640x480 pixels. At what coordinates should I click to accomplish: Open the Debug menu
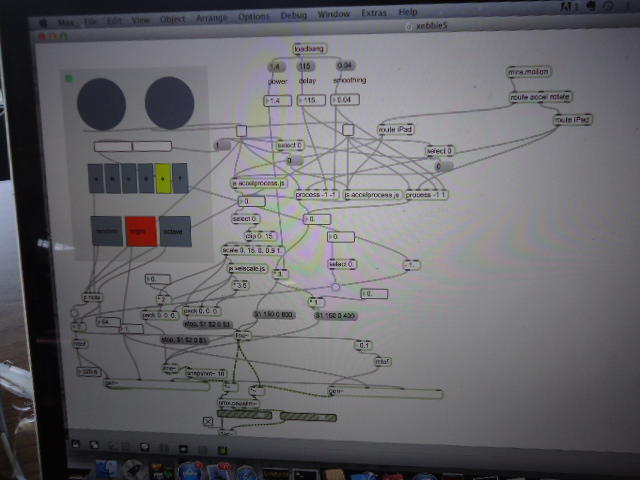(x=294, y=16)
